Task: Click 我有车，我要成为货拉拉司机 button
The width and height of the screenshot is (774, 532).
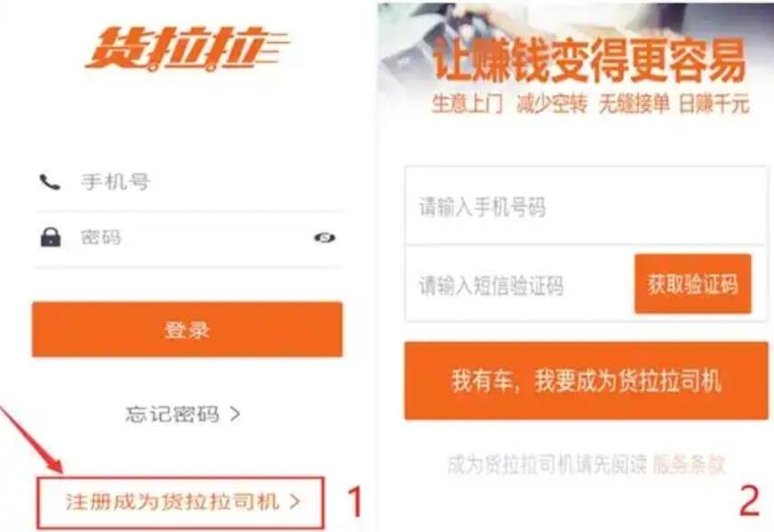Action: 586,381
